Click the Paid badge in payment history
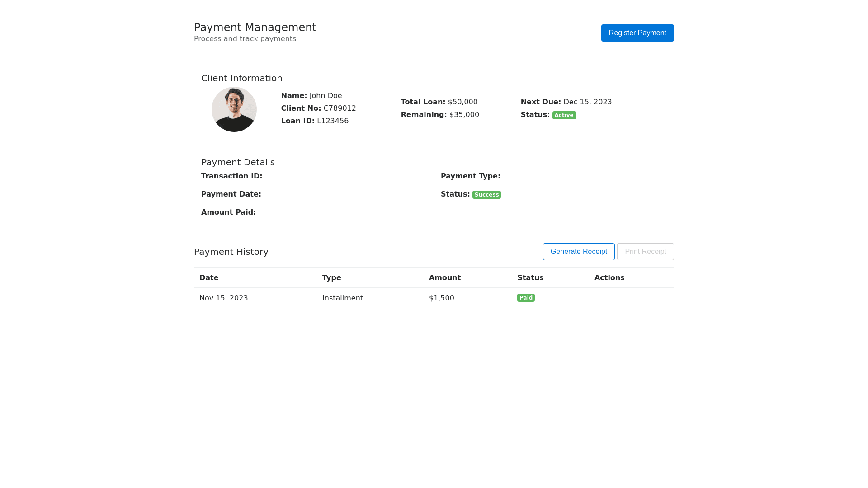Viewport: 868px width, 488px height. (x=526, y=298)
